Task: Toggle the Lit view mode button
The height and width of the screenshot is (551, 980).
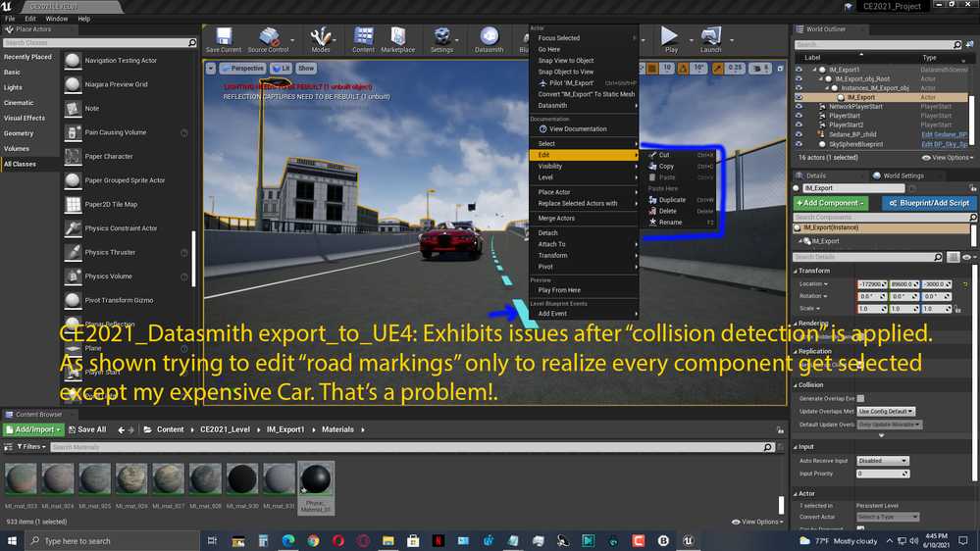Action: (282, 68)
